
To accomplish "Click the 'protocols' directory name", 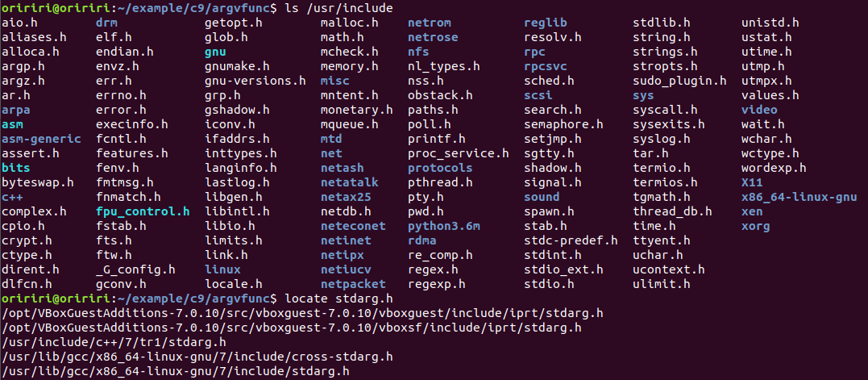I will pyautogui.click(x=440, y=168).
